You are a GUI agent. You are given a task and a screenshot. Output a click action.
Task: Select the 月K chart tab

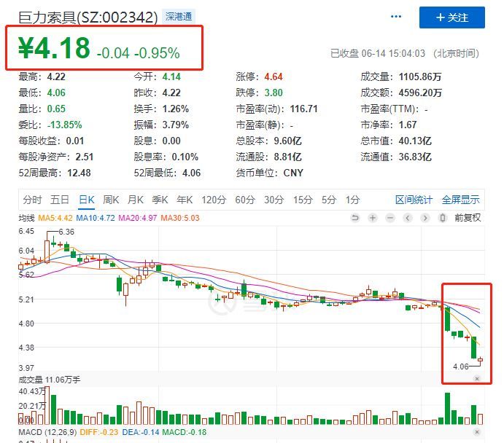pyautogui.click(x=136, y=200)
